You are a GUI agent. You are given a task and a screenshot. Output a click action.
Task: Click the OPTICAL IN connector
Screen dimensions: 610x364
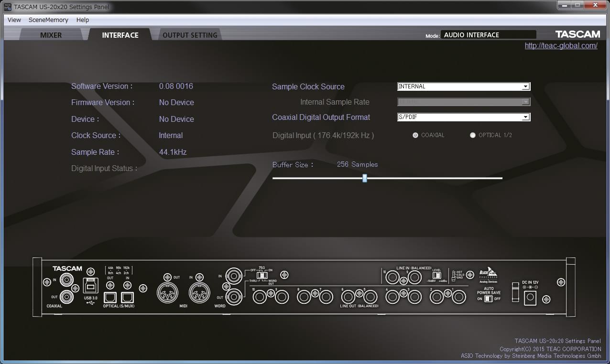coord(127,298)
